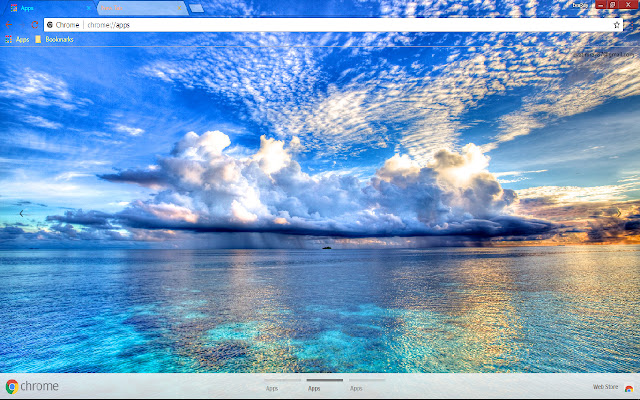Open the Web Store link
Image resolution: width=640 pixels, height=400 pixels.
(x=605, y=387)
